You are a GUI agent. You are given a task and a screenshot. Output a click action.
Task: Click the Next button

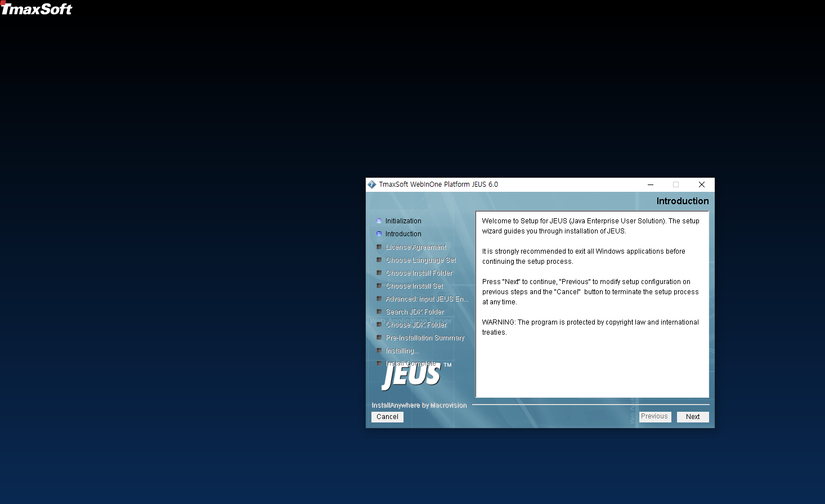(693, 417)
